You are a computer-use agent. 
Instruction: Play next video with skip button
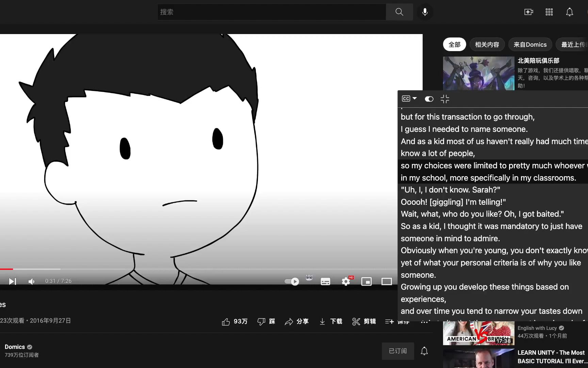pyautogui.click(x=12, y=281)
